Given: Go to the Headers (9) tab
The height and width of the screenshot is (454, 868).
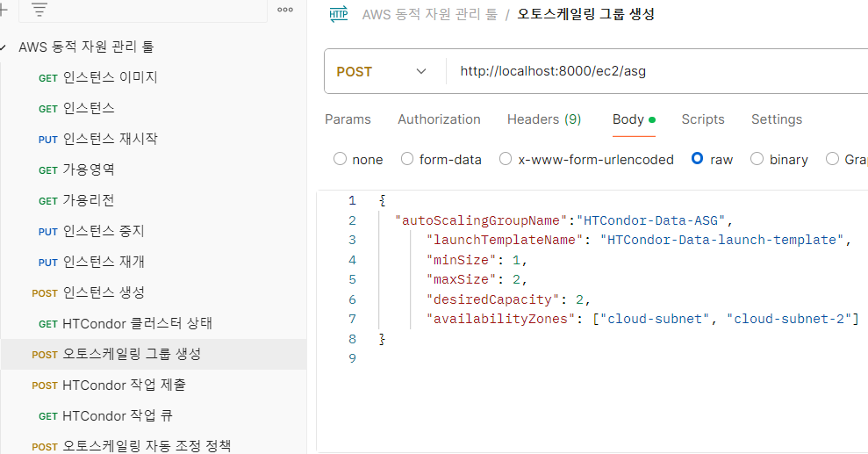Looking at the screenshot, I should [543, 119].
